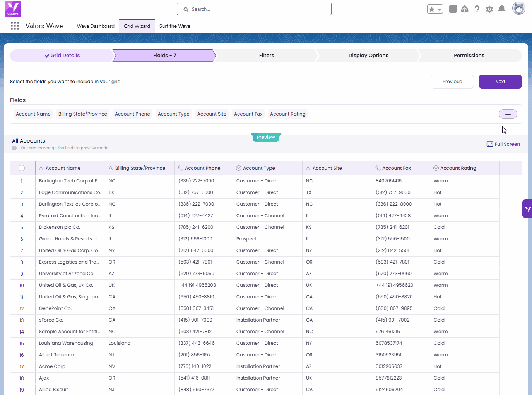Screen dimensions: 532x395
Task: Expand preview using Full Screen link
Action: point(503,144)
